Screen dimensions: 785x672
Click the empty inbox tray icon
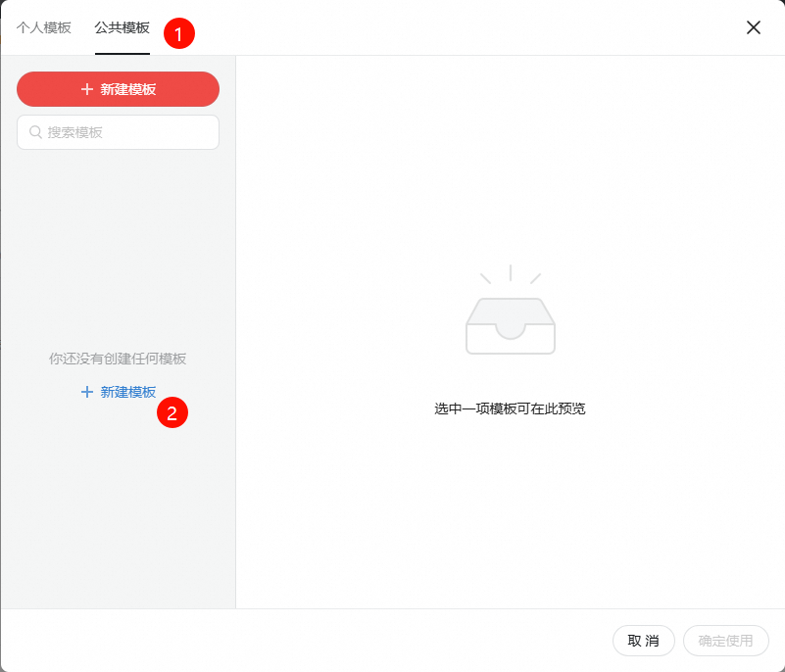pyautogui.click(x=510, y=325)
